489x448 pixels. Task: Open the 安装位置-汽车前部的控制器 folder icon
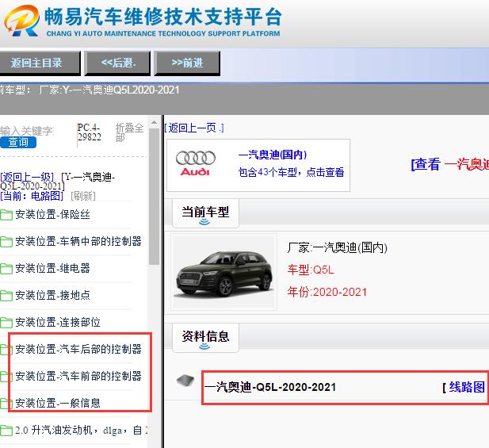point(5,377)
